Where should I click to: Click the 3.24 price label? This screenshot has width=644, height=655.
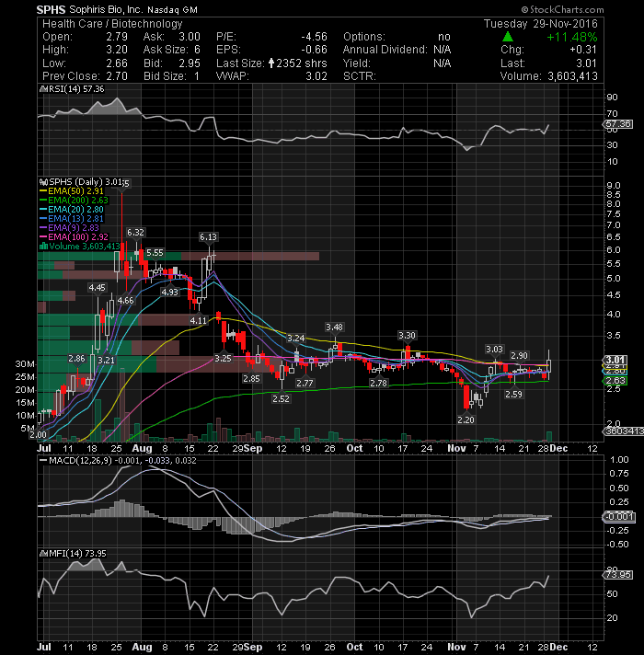click(x=295, y=339)
